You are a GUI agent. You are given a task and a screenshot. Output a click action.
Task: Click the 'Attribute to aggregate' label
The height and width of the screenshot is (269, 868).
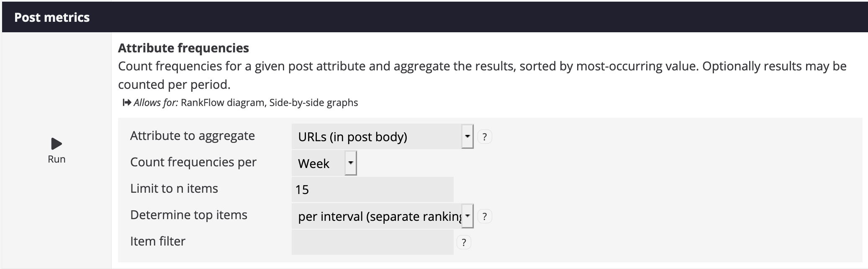[x=193, y=136]
